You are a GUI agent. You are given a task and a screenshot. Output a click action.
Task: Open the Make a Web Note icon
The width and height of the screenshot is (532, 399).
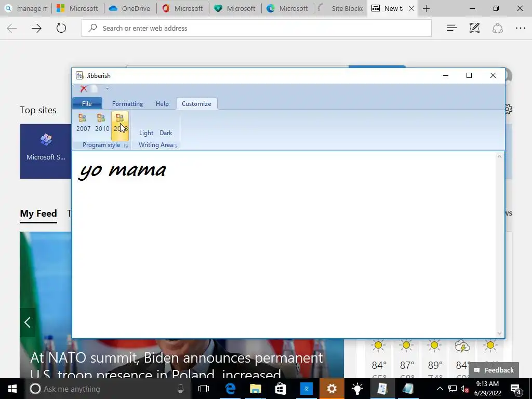(474, 28)
